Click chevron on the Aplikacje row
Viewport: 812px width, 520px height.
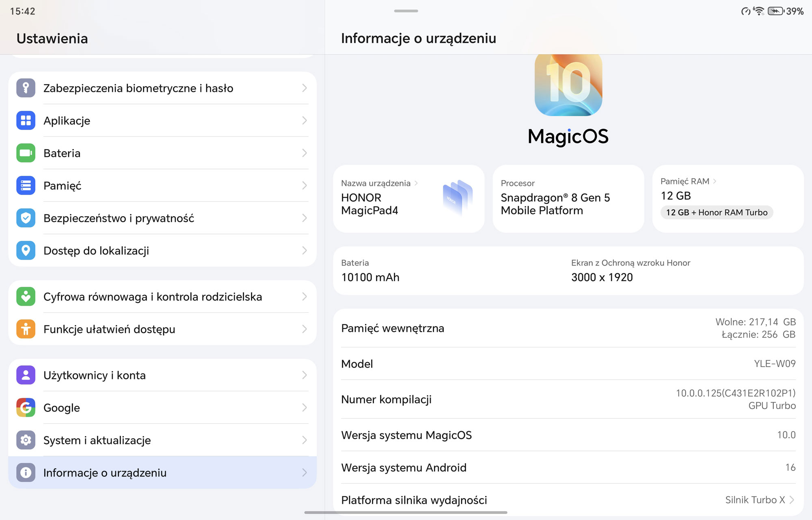[x=304, y=121]
